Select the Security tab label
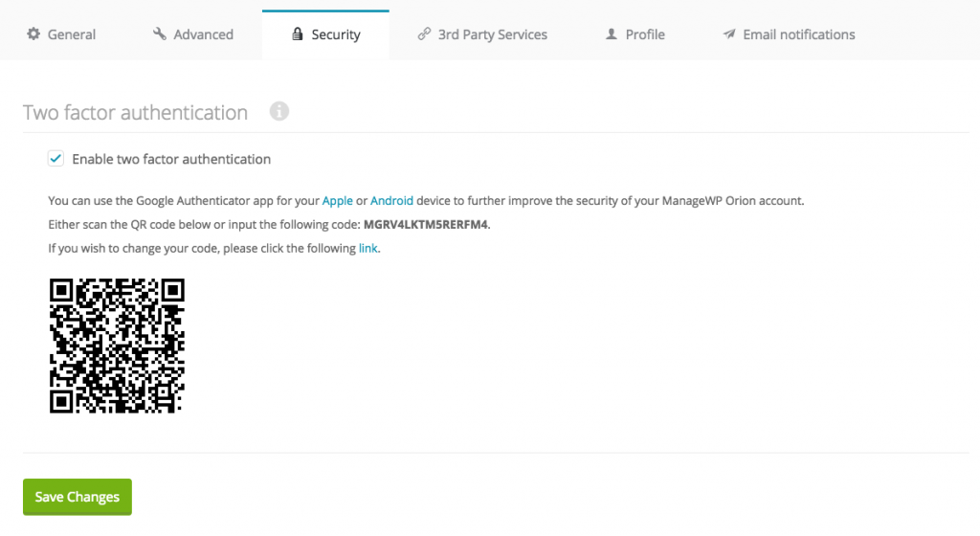This screenshot has width=980, height=536. (336, 34)
